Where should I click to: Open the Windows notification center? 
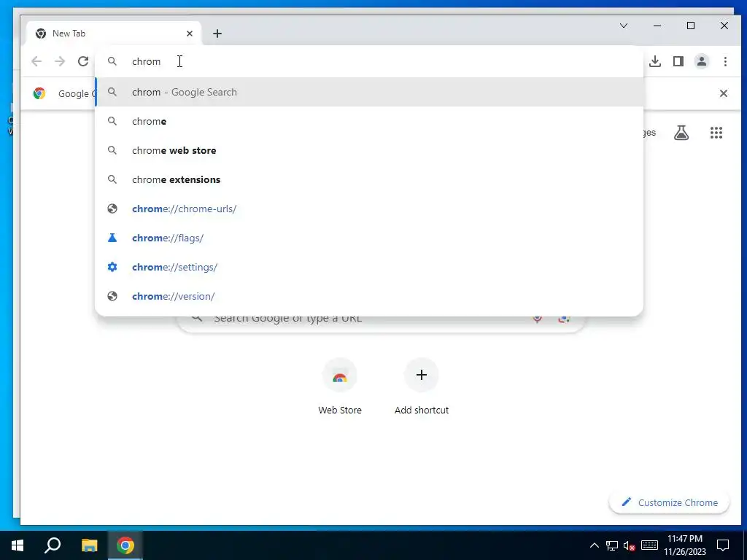point(723,545)
